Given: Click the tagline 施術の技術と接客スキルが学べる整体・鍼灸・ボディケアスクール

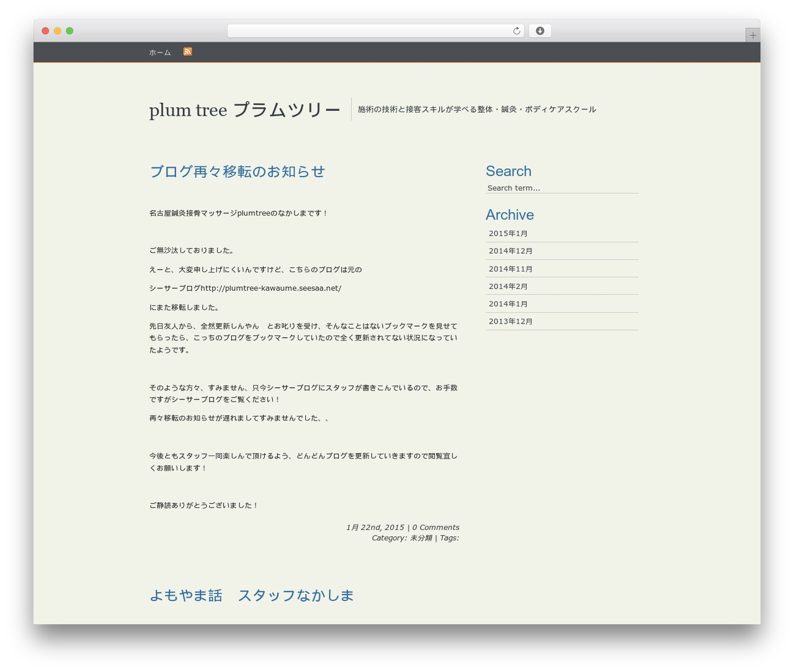Looking at the screenshot, I should (x=477, y=109).
